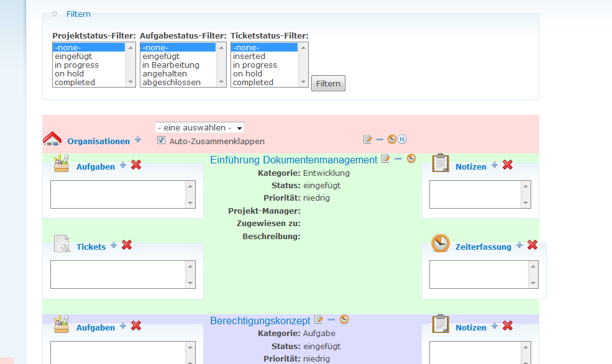The height and width of the screenshot is (364, 612).
Task: Edit the Berechtigungskonzept task
Action: point(319,319)
